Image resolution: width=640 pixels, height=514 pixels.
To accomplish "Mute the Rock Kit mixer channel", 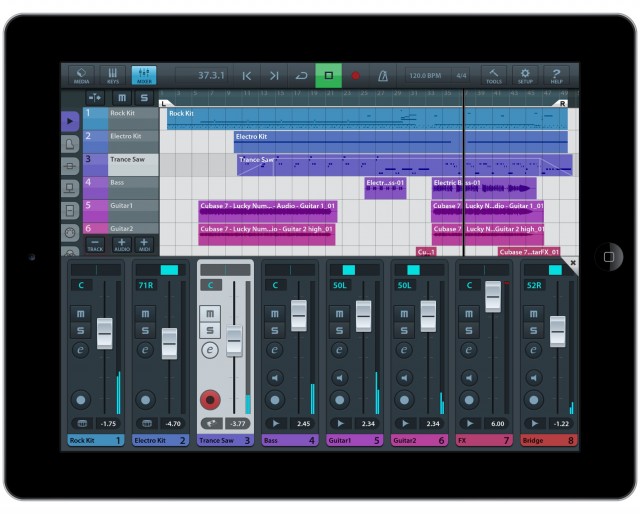I will (x=81, y=313).
